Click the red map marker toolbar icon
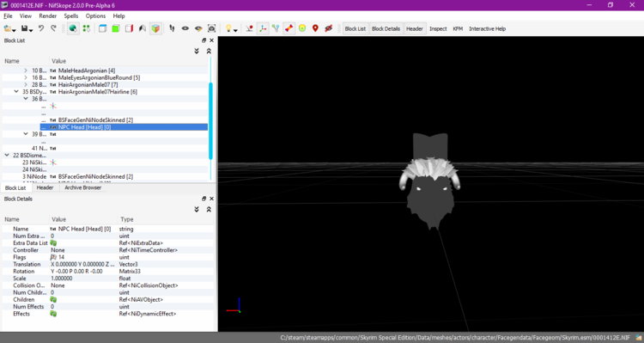The image size is (644, 343). pyautogui.click(x=315, y=28)
